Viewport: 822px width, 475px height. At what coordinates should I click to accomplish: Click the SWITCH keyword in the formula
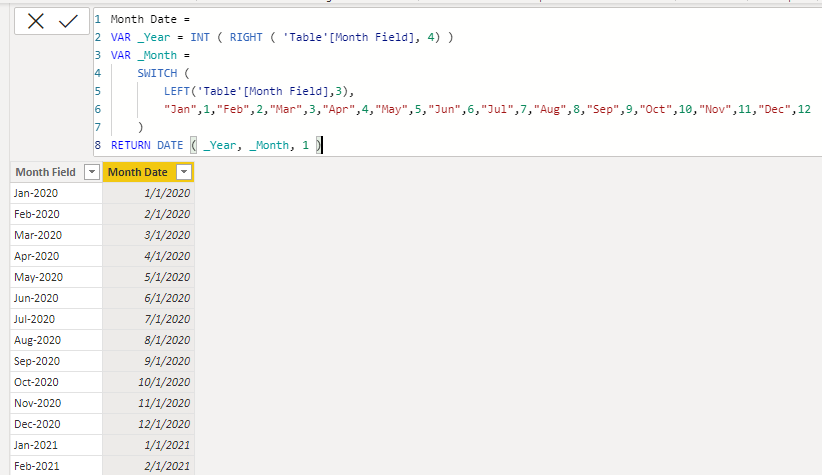click(x=157, y=73)
